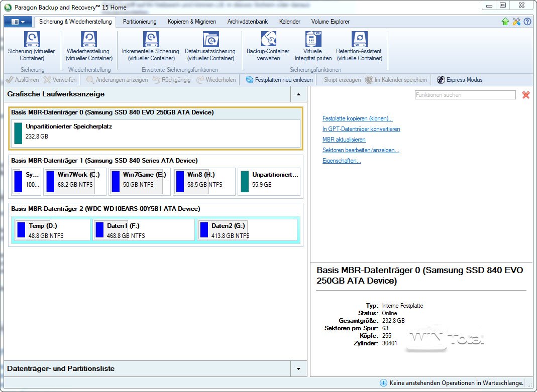The image size is (537, 392).
Task: Clear search with the red X button
Action: click(x=526, y=95)
